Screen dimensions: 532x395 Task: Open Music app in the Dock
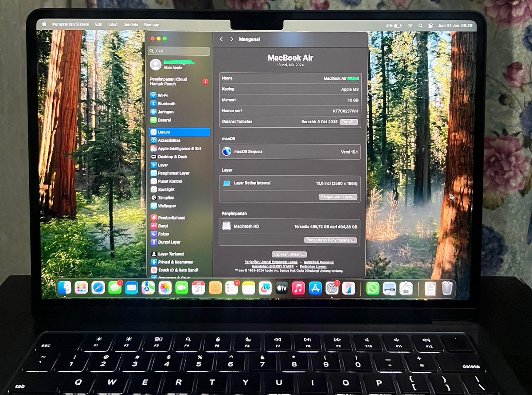(x=298, y=289)
